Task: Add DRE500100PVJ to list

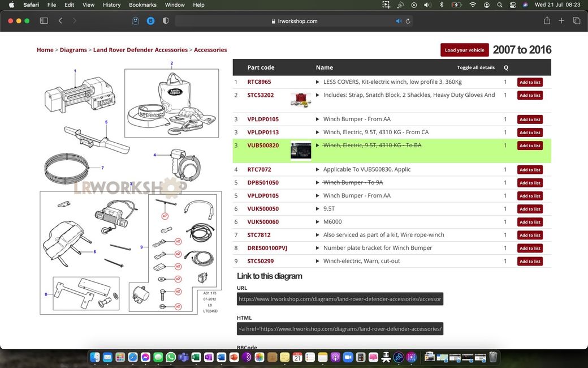Action: pos(530,248)
